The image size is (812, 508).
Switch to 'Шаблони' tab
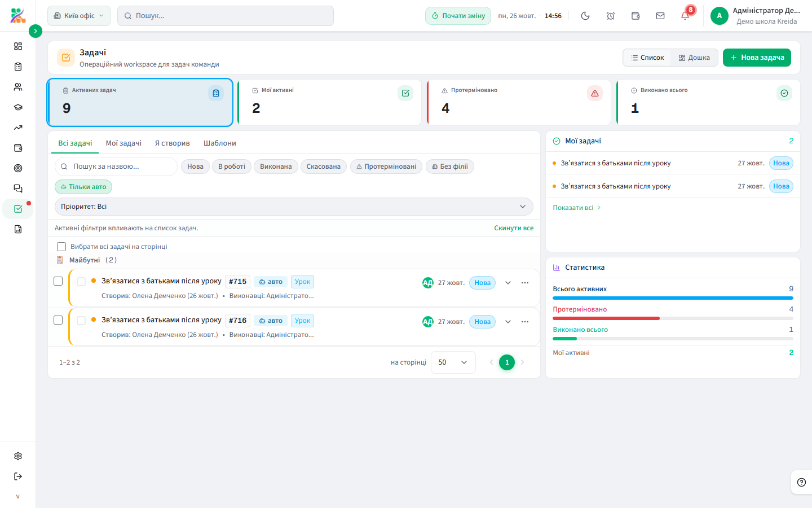[x=220, y=143]
